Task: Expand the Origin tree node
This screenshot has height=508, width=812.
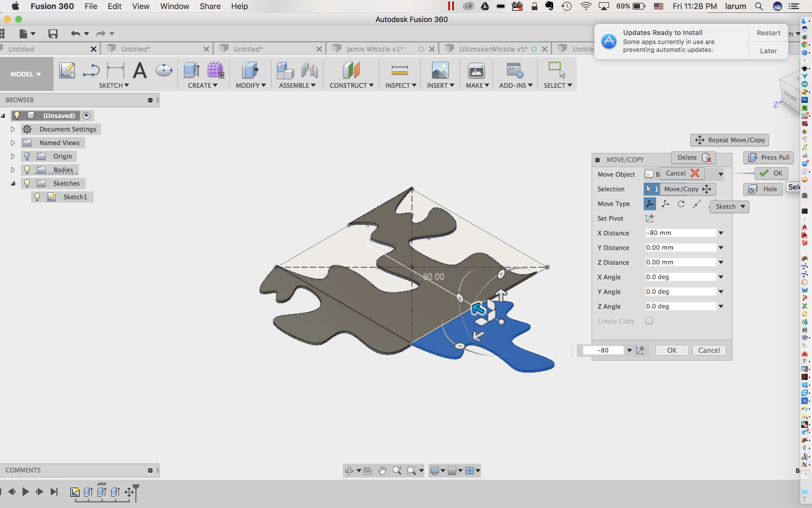Action: coord(13,156)
